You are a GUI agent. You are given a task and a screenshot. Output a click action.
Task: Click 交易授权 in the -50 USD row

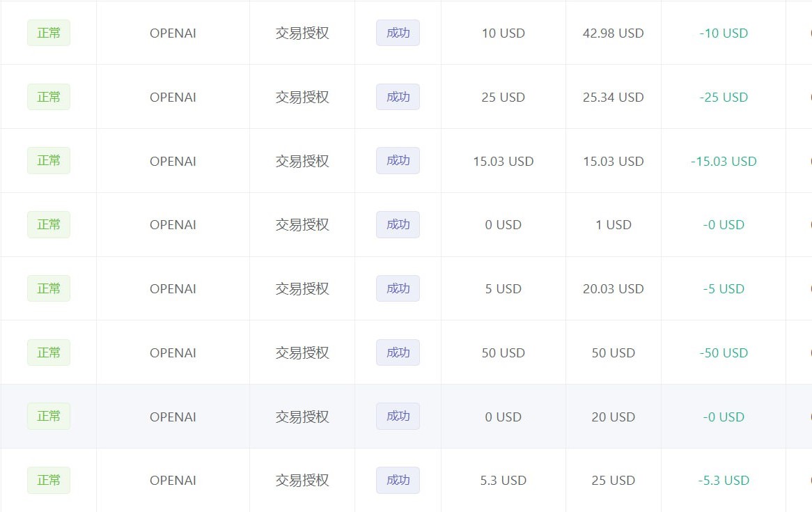pyautogui.click(x=302, y=352)
